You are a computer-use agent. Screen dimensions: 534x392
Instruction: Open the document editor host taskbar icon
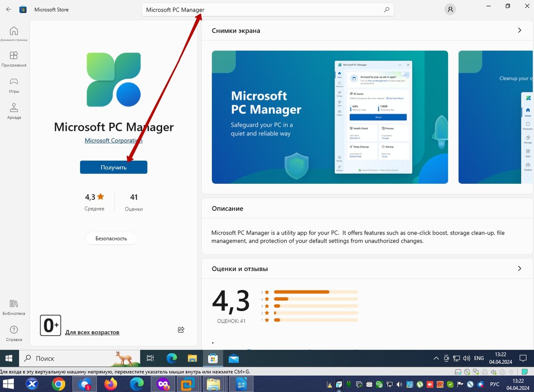[x=242, y=384]
